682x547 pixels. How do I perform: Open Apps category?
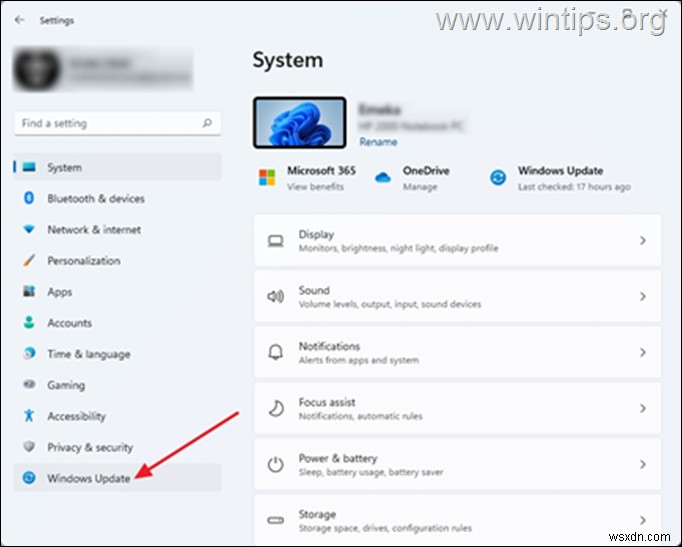[x=60, y=292]
